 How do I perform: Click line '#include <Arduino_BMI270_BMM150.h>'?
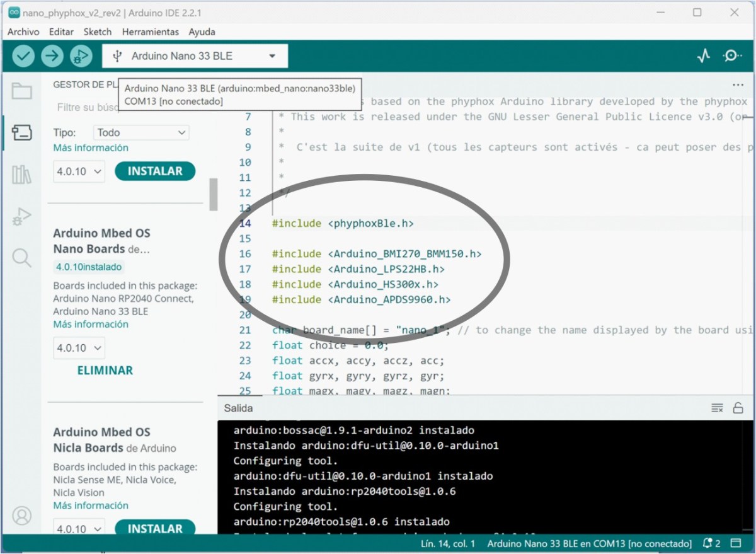click(x=377, y=254)
